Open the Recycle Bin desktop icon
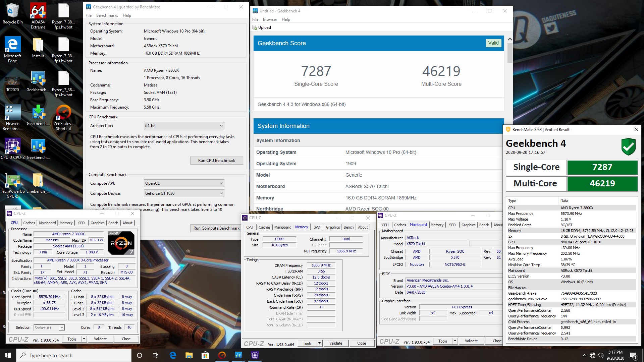This screenshot has width=644, height=362. click(12, 13)
